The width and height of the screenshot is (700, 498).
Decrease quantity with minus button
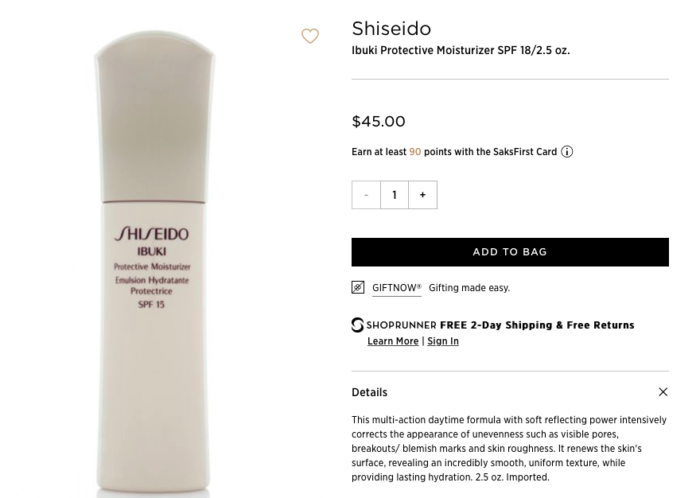click(x=366, y=195)
